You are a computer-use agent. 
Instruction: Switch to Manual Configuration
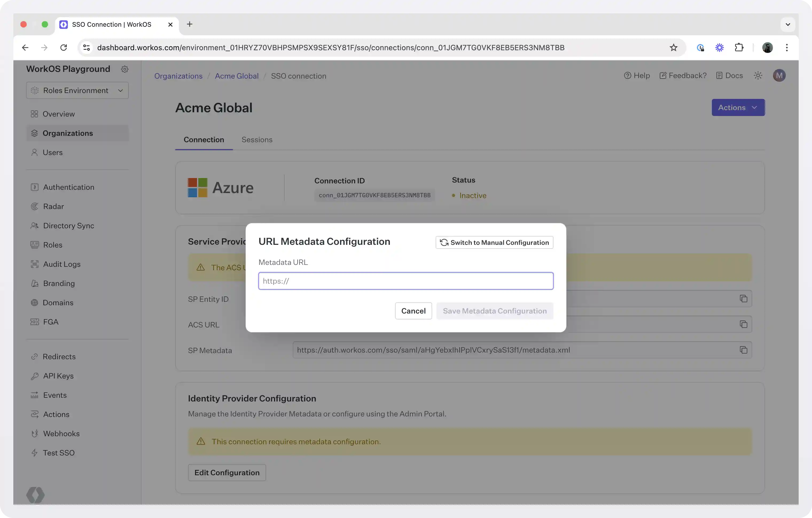[x=494, y=242]
